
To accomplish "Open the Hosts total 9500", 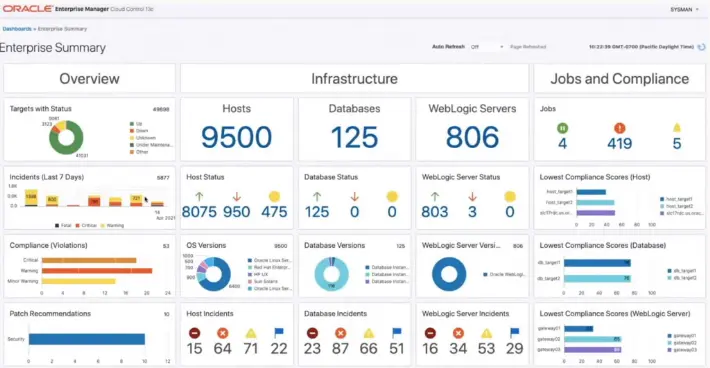I will pyautogui.click(x=236, y=137).
